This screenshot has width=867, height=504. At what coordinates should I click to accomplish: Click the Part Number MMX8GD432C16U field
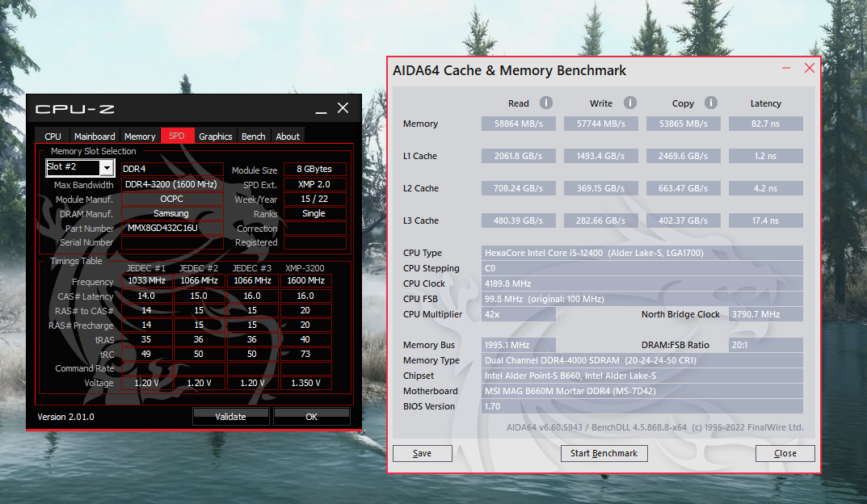(x=172, y=228)
